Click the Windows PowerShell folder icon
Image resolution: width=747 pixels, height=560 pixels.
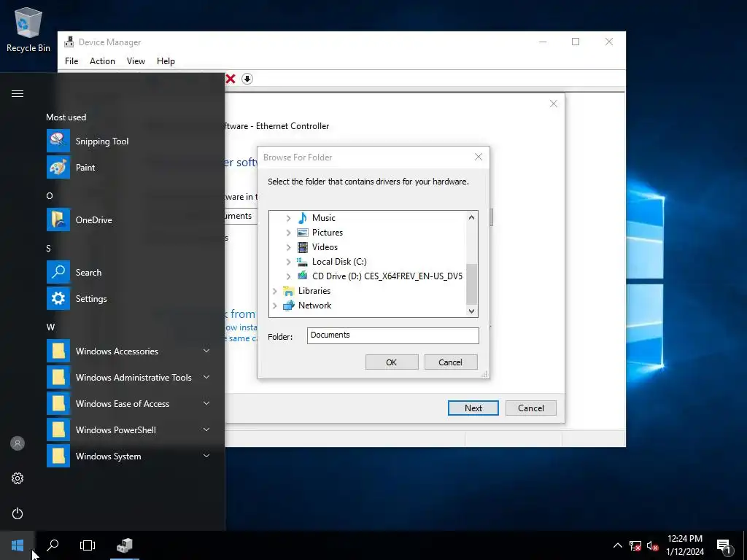(x=58, y=429)
